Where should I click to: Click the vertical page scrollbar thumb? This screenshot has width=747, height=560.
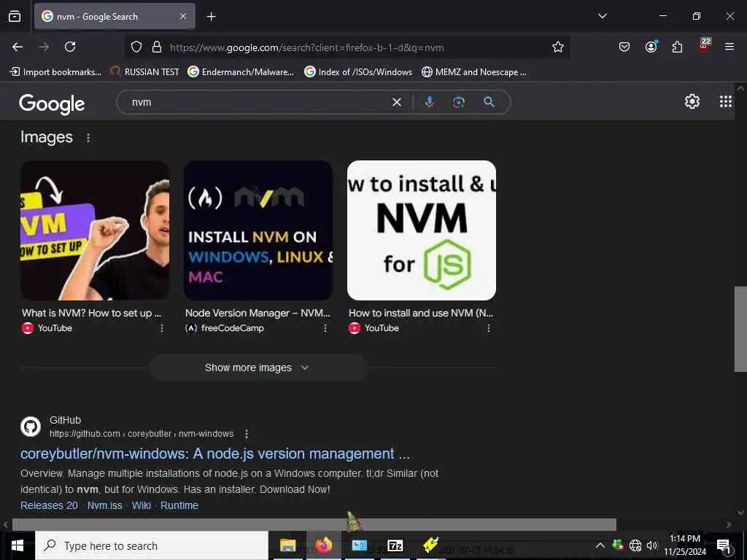point(740,329)
